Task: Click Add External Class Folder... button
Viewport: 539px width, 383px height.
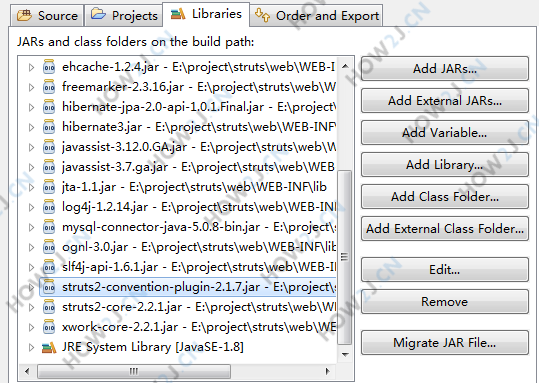Action: tap(445, 228)
